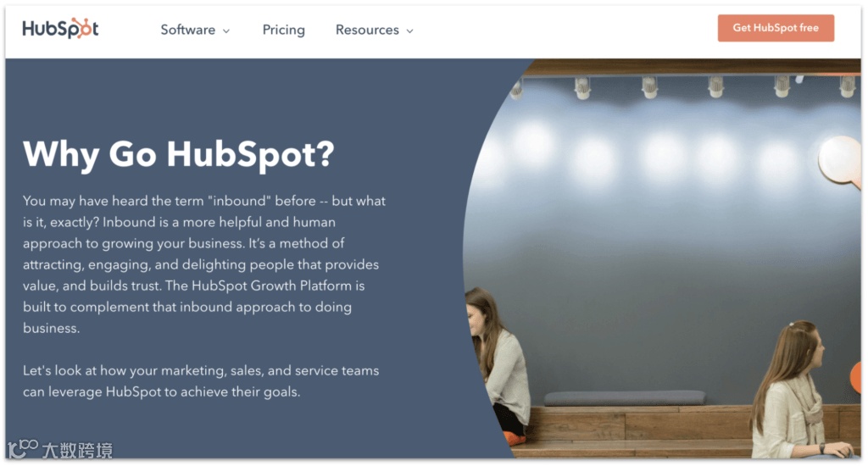The width and height of the screenshot is (868, 466).
Task: Click the orange shoe near the bench
Action: pos(514,438)
